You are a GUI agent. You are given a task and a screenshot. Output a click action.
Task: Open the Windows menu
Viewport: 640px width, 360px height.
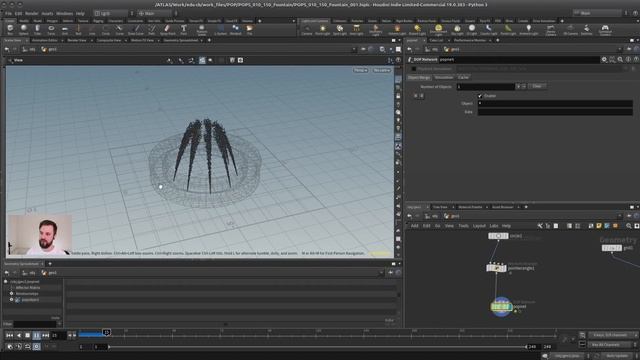[x=64, y=13]
